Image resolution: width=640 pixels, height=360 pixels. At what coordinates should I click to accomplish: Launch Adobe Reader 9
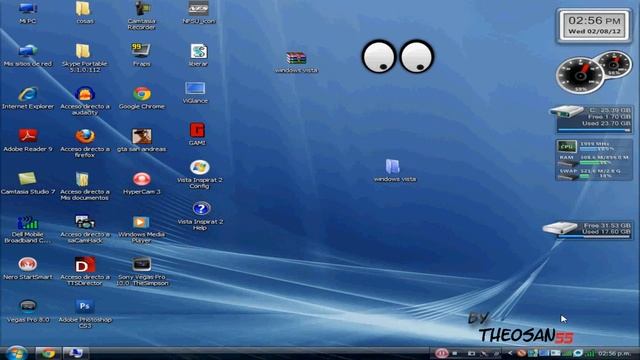pyautogui.click(x=28, y=140)
